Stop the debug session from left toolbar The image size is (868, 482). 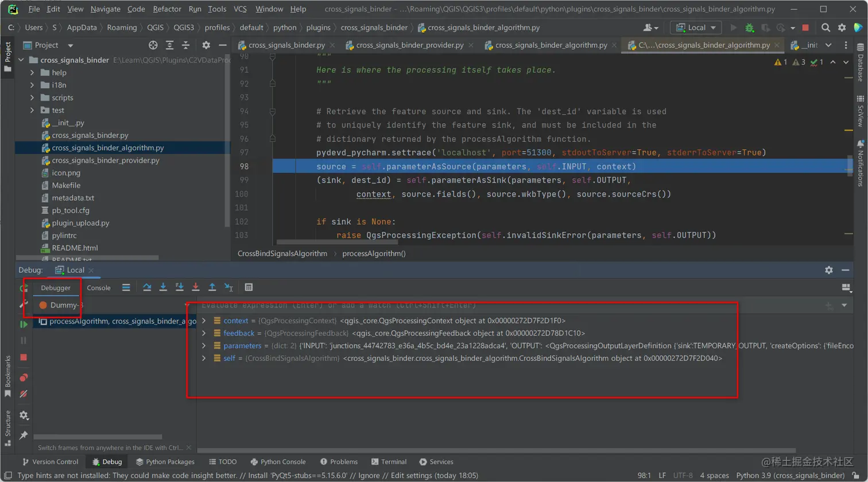[24, 357]
